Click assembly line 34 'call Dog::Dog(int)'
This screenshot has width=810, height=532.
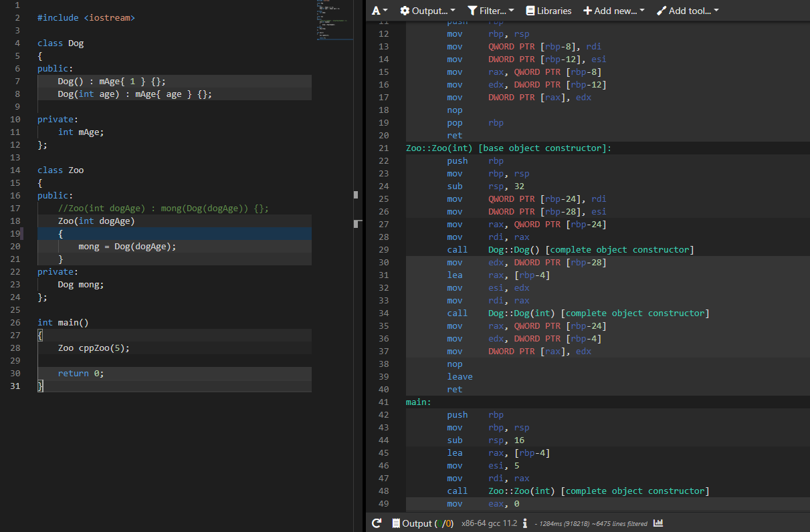579,313
